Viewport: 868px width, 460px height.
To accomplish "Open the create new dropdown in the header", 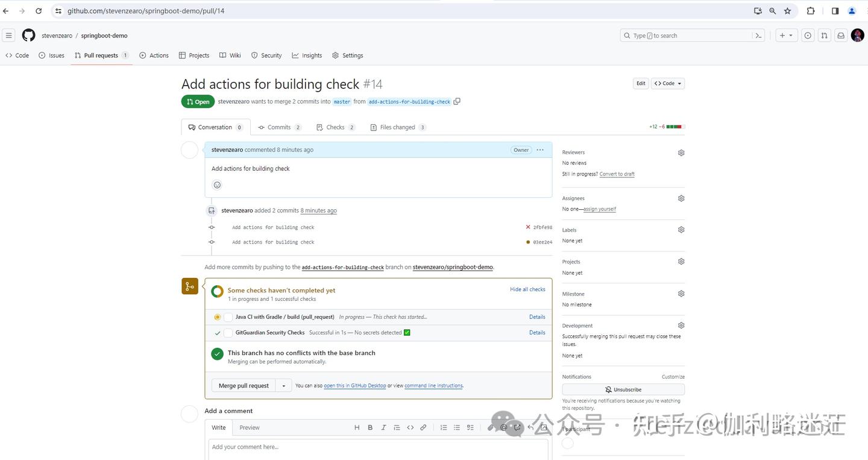I will pyautogui.click(x=786, y=35).
